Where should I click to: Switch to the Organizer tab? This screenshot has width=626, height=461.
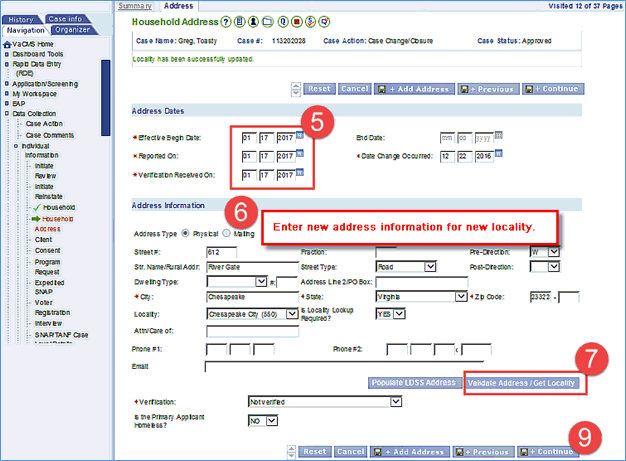click(x=73, y=30)
